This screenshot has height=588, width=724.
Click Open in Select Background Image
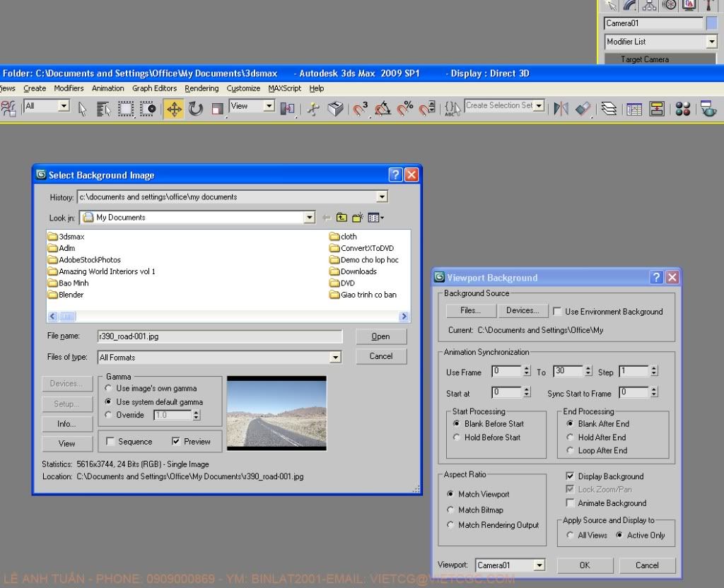[x=381, y=336]
